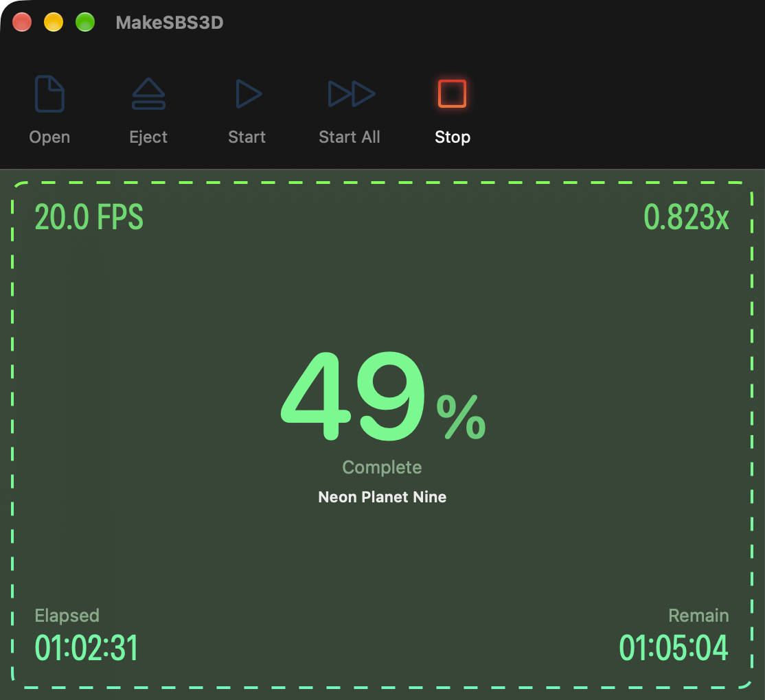Screen dimensions: 765x700
Task: Click the Elapsed label
Action: 67,615
